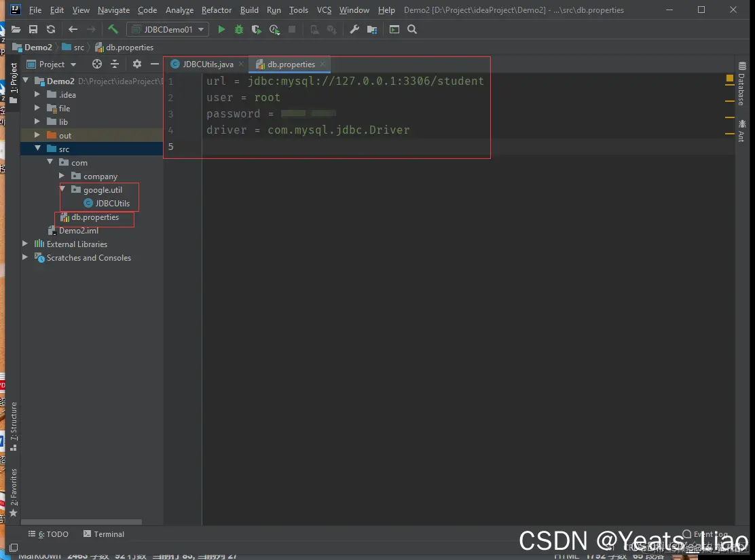Click the locate target crosshair icon in Project panel
755x560 pixels.
(97, 64)
